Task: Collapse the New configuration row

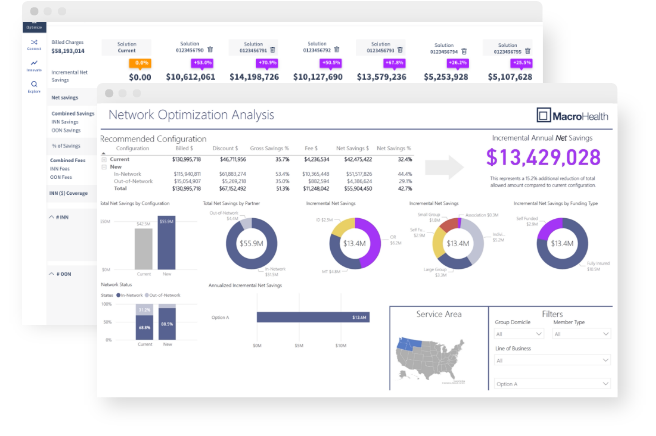Action: click(x=104, y=167)
